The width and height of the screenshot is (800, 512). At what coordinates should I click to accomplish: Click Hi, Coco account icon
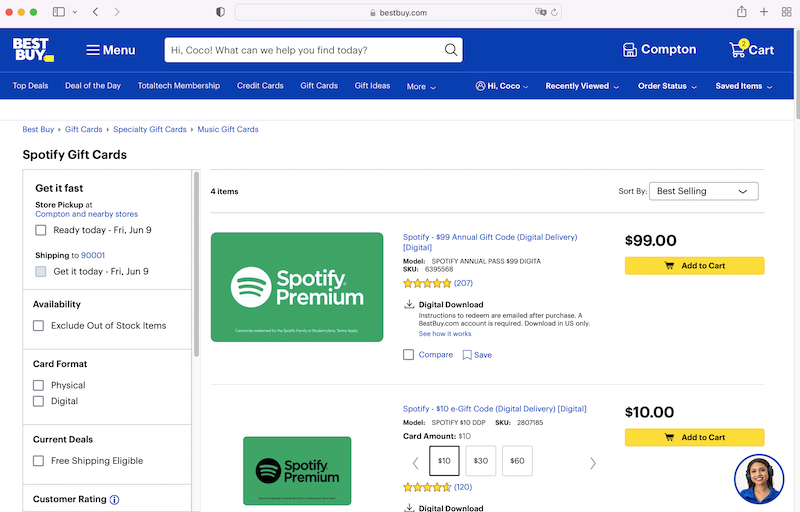pos(480,86)
